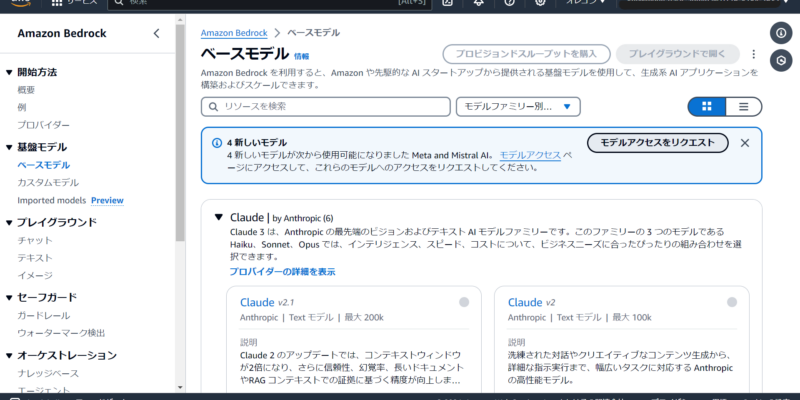The width and height of the screenshot is (800, 400).
Task: Open the settings gear in top bar
Action: 541,3
